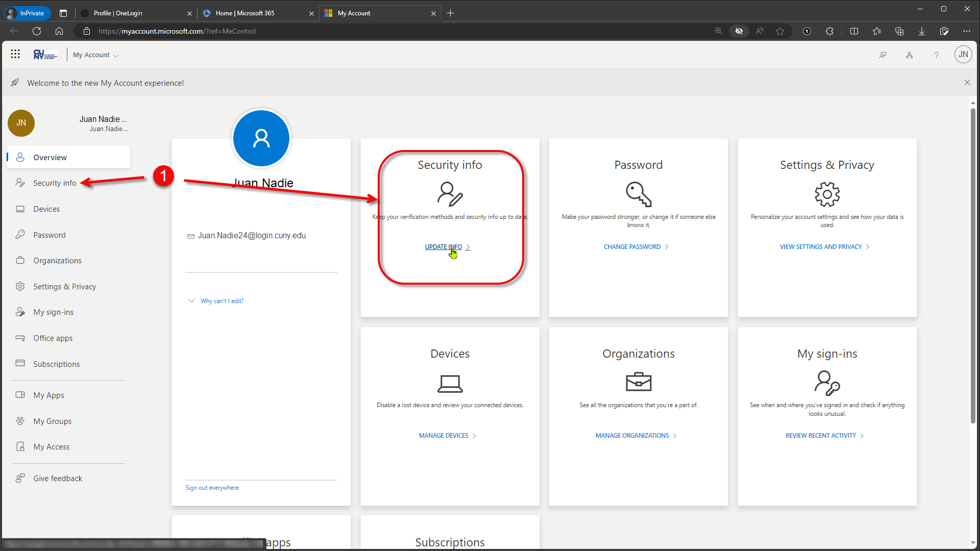Image resolution: width=980 pixels, height=551 pixels.
Task: Dismiss the welcome banner with X
Action: tap(967, 83)
